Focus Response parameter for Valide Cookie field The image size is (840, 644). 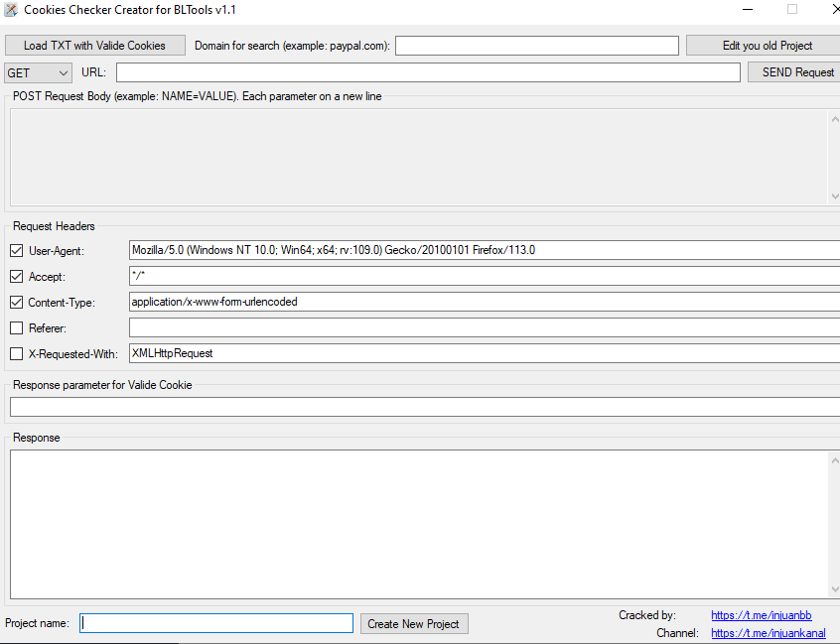[x=425, y=407]
